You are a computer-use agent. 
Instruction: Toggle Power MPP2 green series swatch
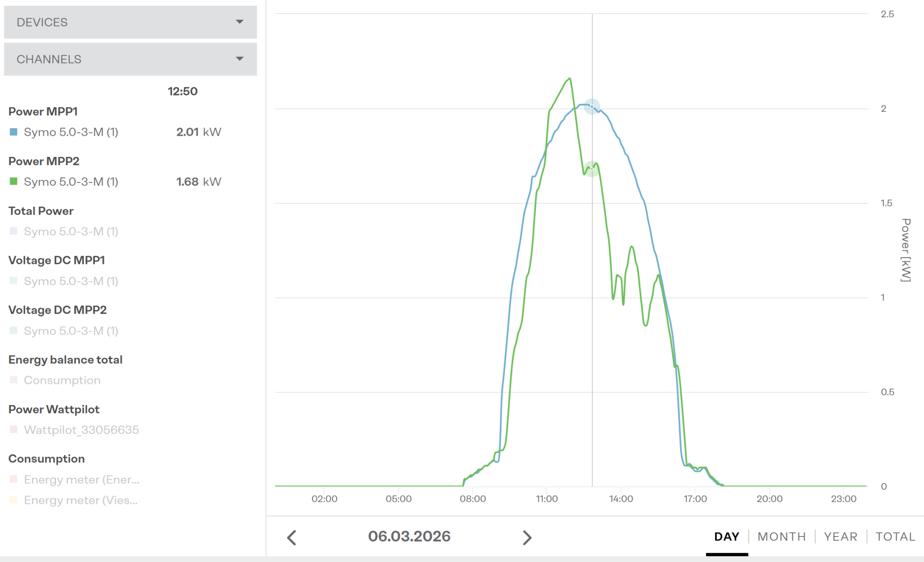coord(13,182)
